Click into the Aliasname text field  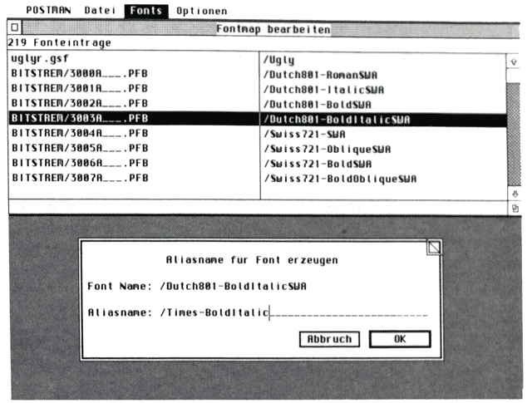click(x=349, y=312)
